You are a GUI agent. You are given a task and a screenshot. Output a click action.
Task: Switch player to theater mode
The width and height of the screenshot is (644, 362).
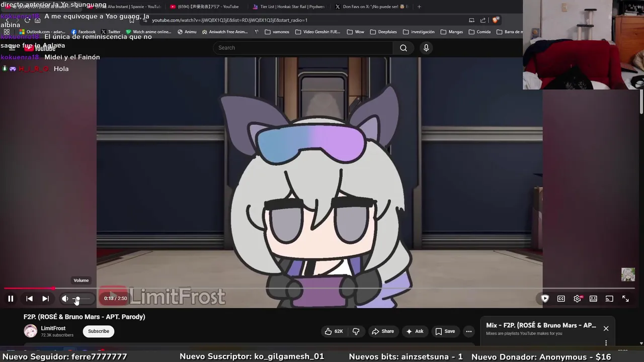point(593,299)
